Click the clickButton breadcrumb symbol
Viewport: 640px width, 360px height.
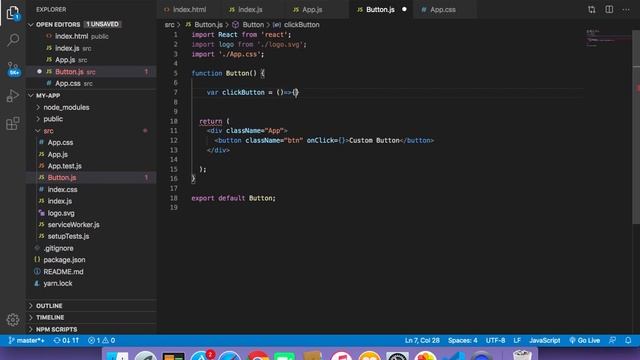(x=301, y=25)
